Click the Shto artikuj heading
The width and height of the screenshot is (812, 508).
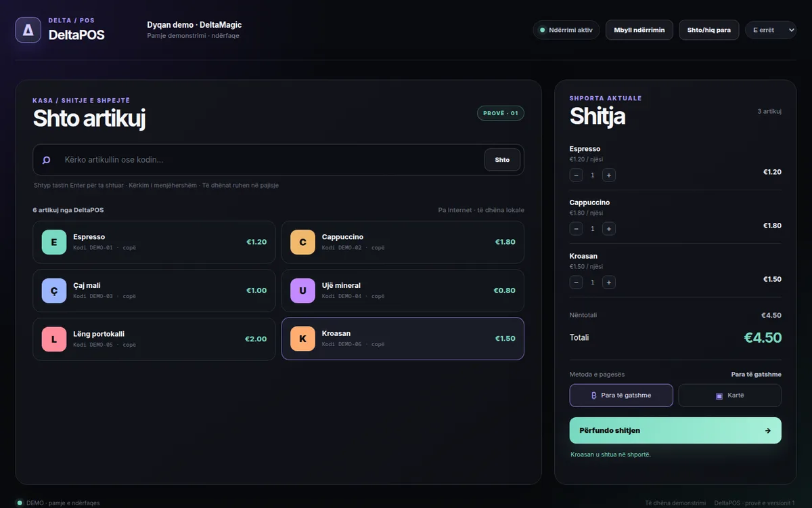[89, 119]
